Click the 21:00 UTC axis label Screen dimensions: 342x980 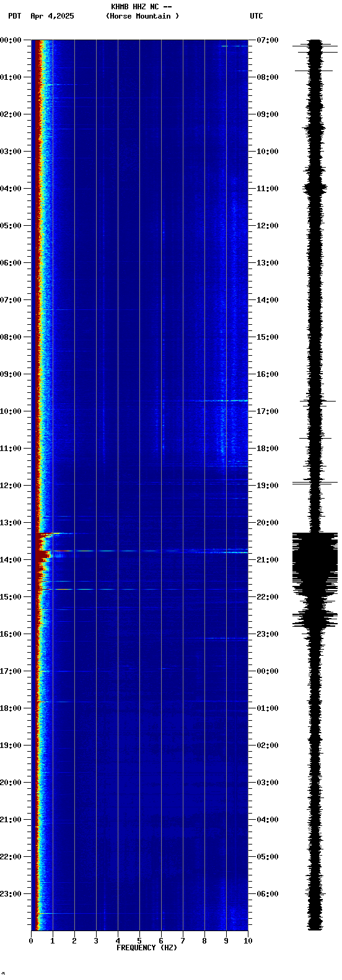click(x=267, y=560)
